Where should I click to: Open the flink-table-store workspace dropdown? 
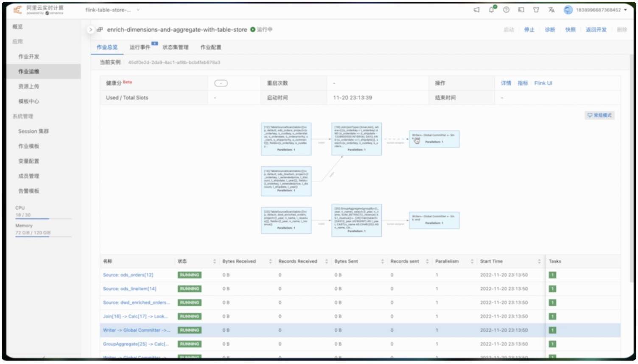click(112, 10)
